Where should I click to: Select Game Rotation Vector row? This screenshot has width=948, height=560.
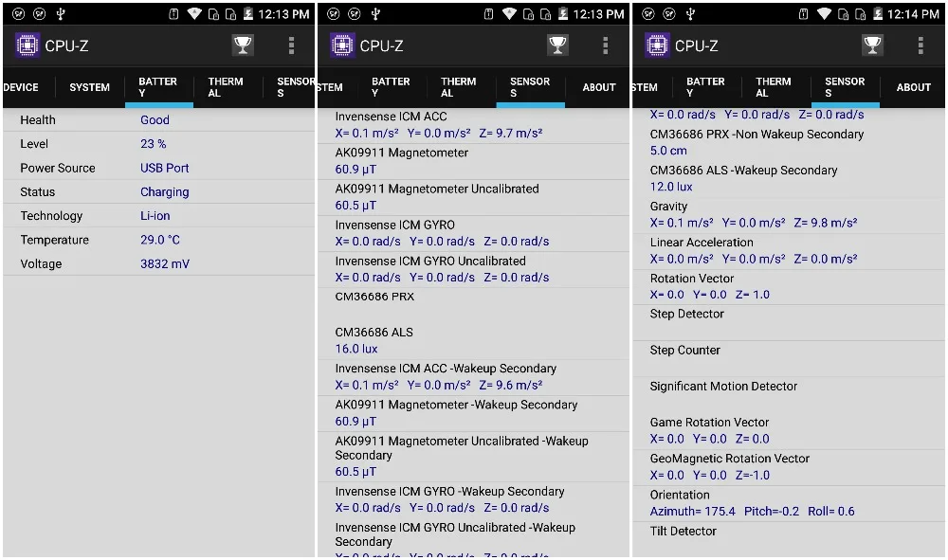click(789, 431)
